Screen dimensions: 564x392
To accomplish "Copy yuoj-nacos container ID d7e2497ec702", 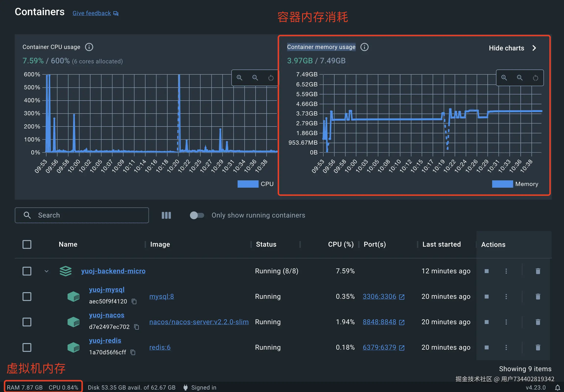I will point(137,327).
